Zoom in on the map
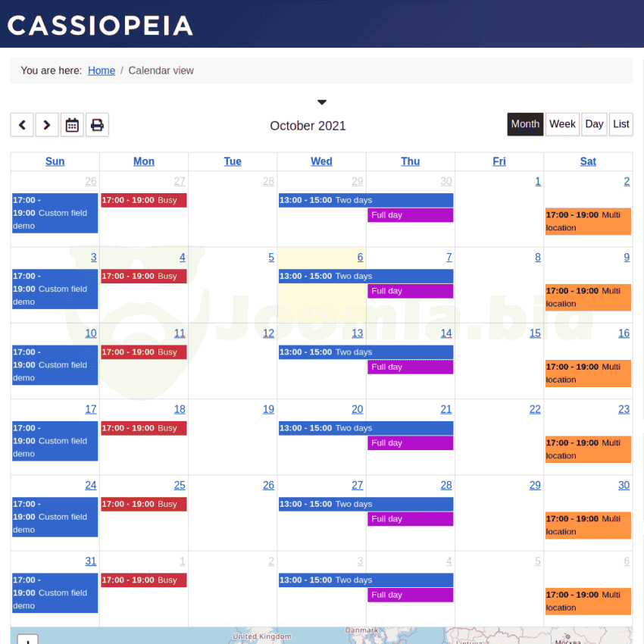The height and width of the screenshot is (644, 644). tap(28, 640)
